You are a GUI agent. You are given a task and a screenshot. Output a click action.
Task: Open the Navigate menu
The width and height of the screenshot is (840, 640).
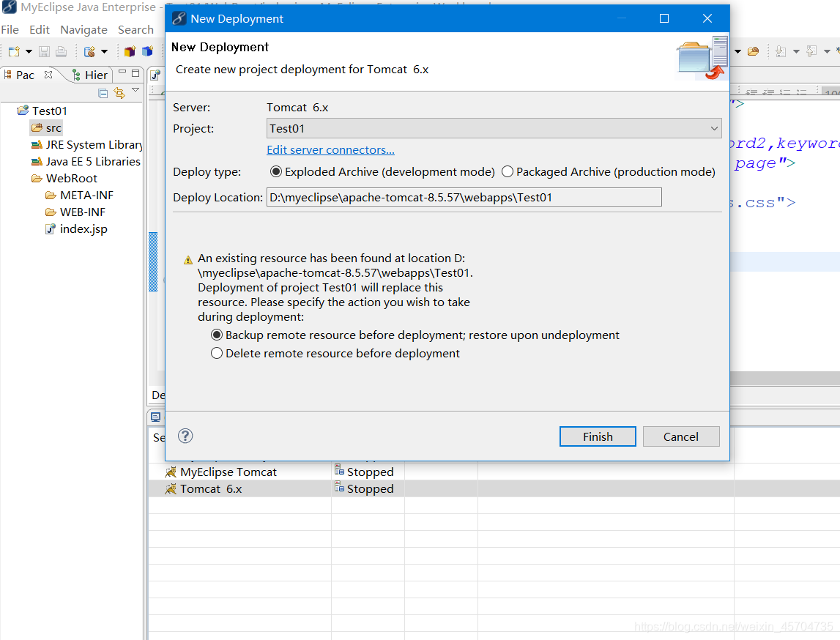click(x=83, y=29)
